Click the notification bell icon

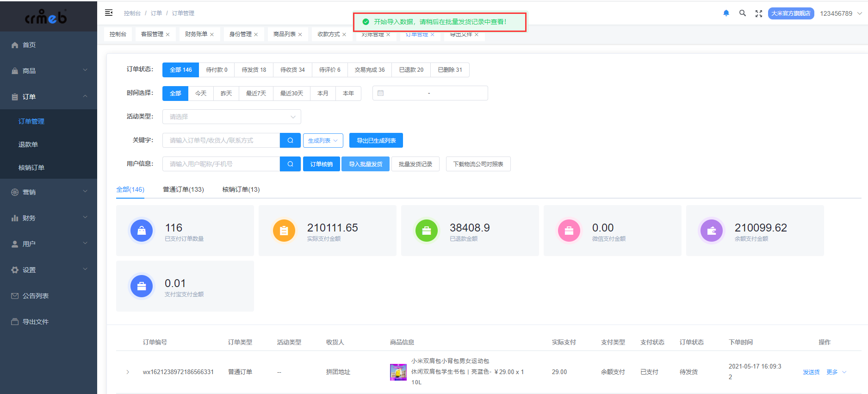coord(726,13)
